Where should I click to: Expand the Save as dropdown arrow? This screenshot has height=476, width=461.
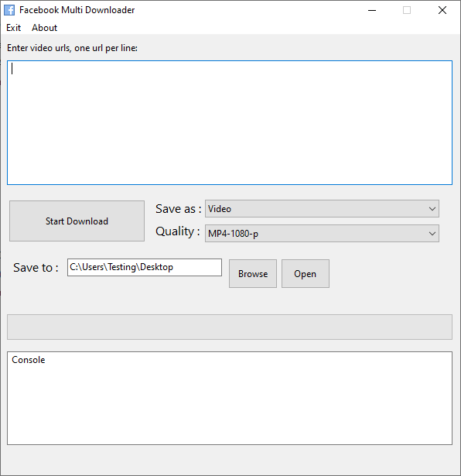point(432,209)
